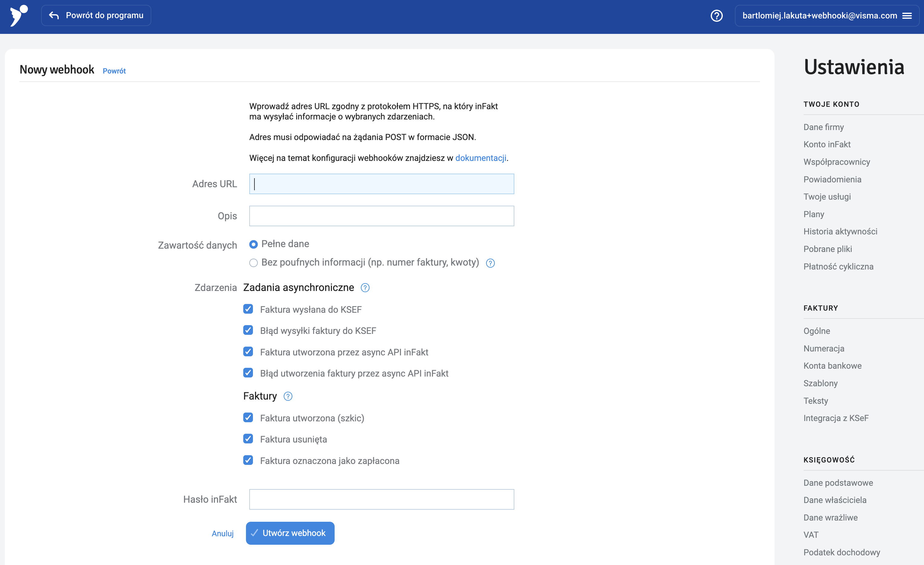
Task: Toggle 'Faktura utworzona przez async API inFakt'
Action: click(x=248, y=352)
